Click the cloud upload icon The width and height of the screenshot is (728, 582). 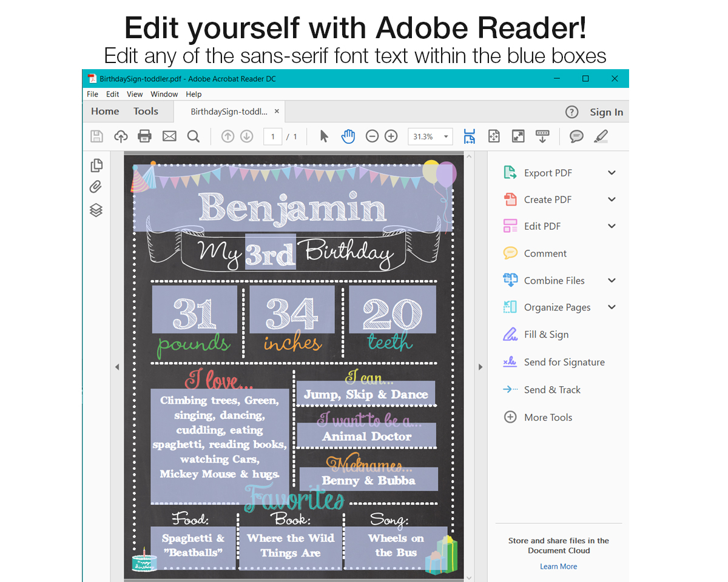coord(121,136)
